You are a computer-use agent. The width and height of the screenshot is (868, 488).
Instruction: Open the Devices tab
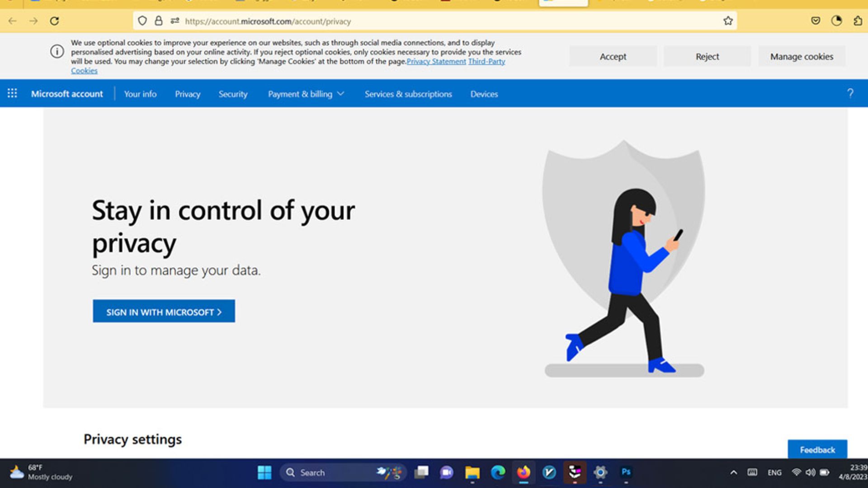(x=484, y=94)
